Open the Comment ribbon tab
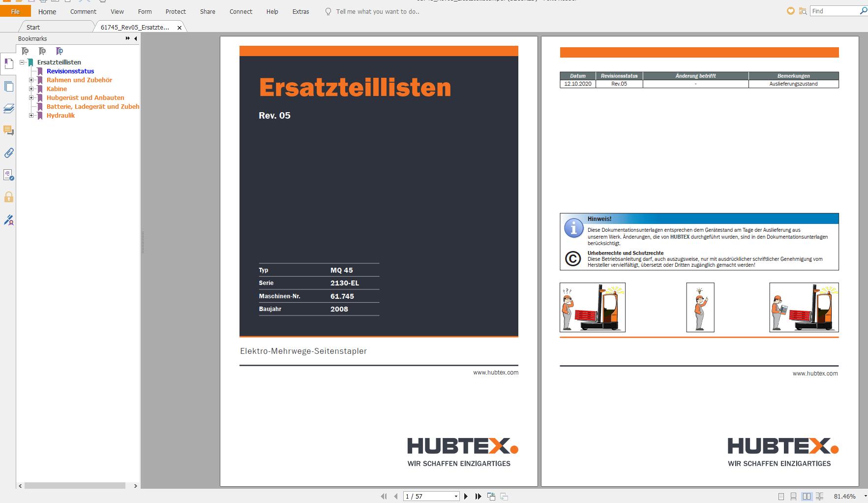The height and width of the screenshot is (503, 868). click(x=83, y=11)
